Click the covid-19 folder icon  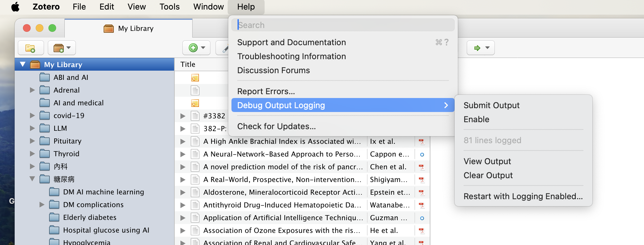(45, 115)
